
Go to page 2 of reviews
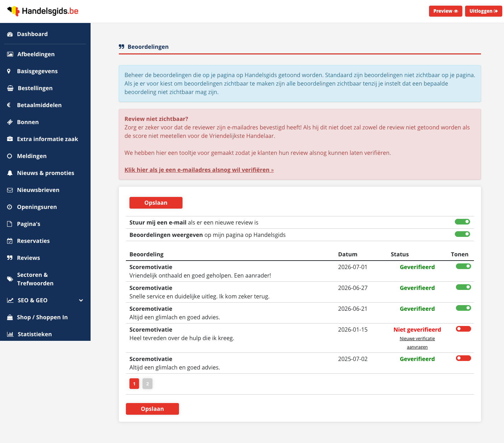tap(147, 384)
